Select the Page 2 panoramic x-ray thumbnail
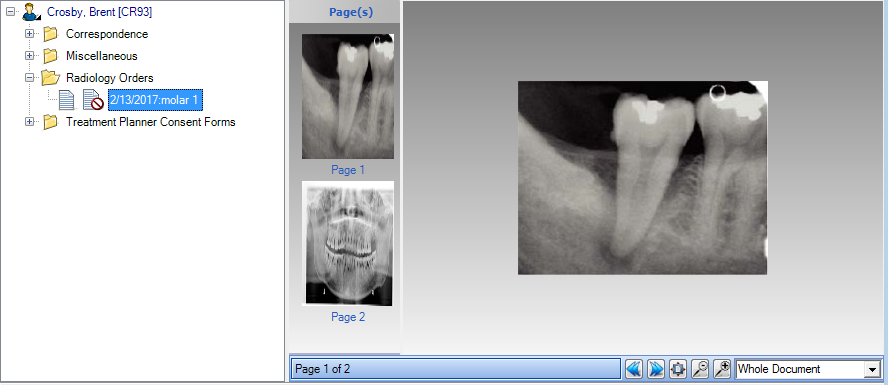888x385 pixels. pyautogui.click(x=348, y=243)
